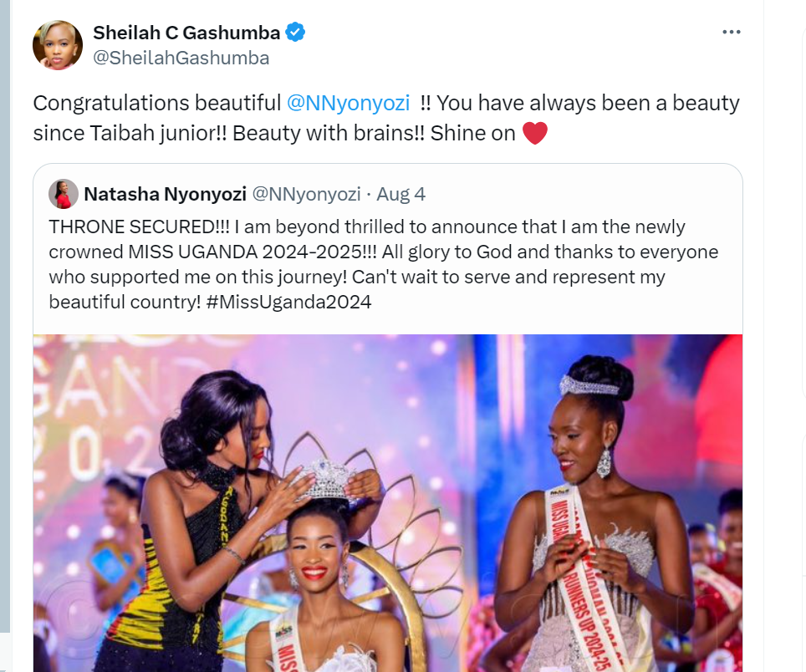Click the @NNyonyozi handle beside Aug 4
This screenshot has width=806, height=672.
(306, 194)
